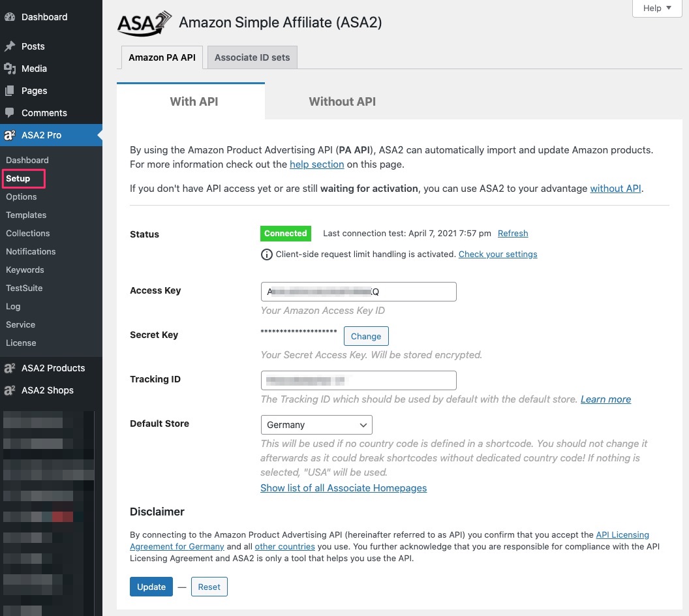Select the ASA2 Pro a² sidebar icon

(x=12, y=135)
